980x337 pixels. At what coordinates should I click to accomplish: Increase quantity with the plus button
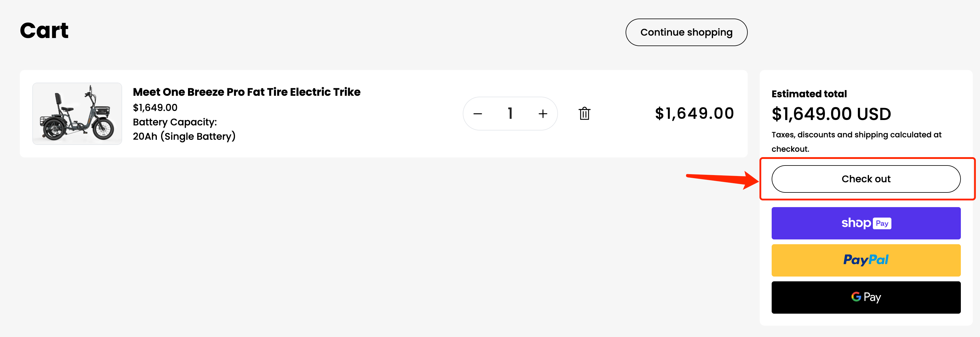tap(543, 114)
